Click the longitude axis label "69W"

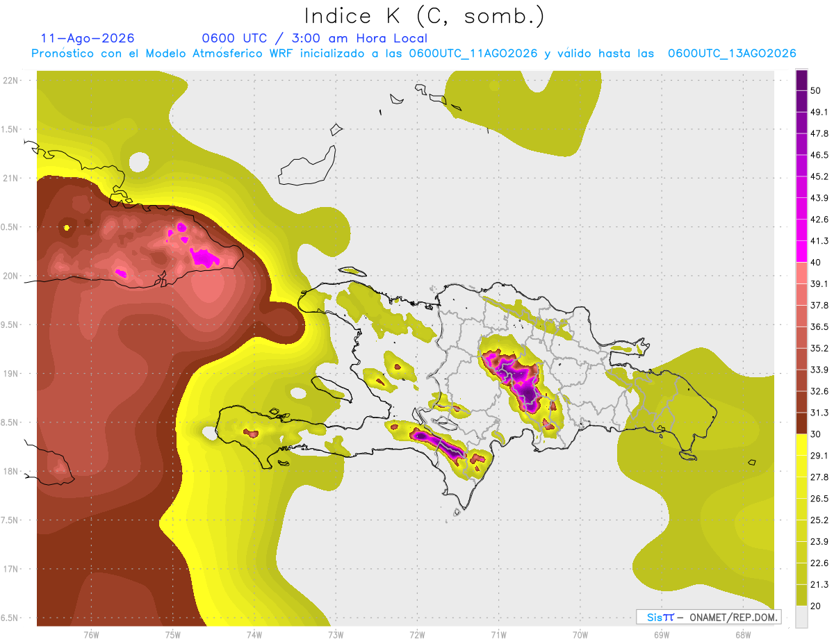[661, 635]
